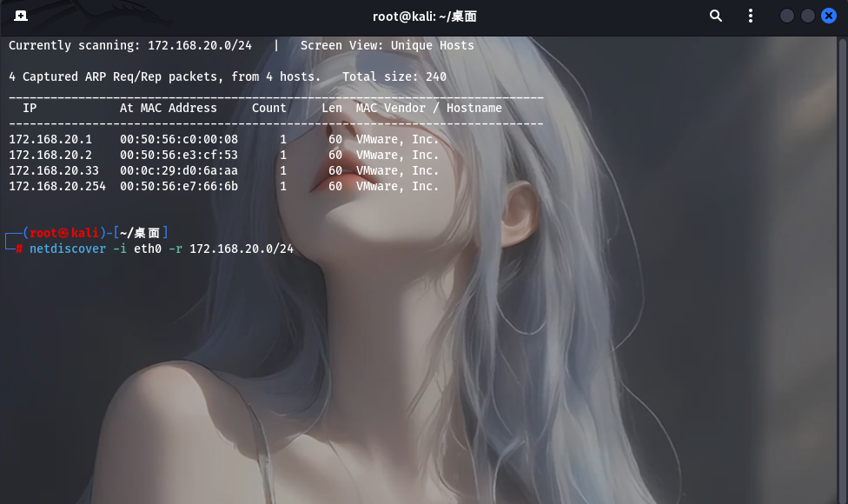
Task: Click the search magnifier icon in header bar
Action: (715, 15)
